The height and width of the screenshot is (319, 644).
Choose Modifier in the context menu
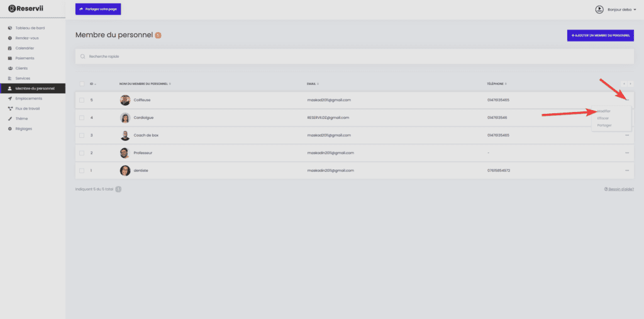coord(604,111)
